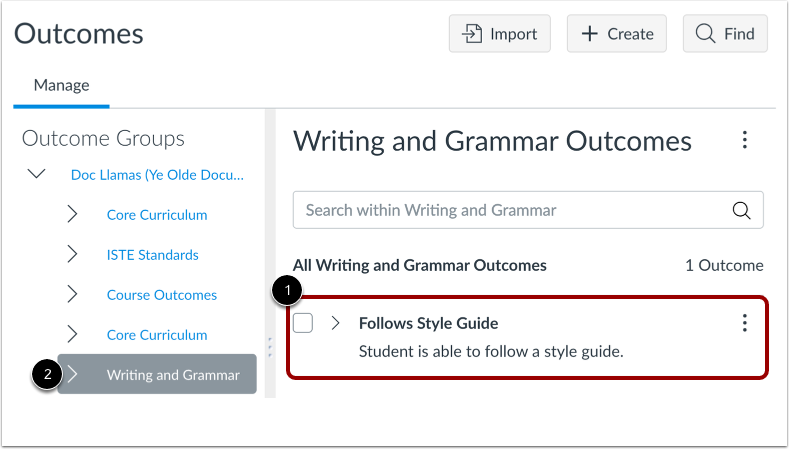Viewport: 789px width, 449px height.
Task: Expand the Follows Style Guide details chevron
Action: point(336,323)
